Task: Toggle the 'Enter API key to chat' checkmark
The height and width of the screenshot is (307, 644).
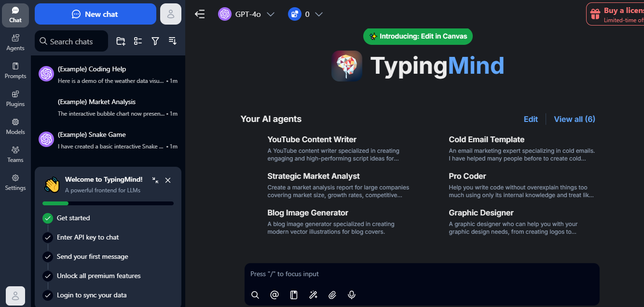Action: 47,238
